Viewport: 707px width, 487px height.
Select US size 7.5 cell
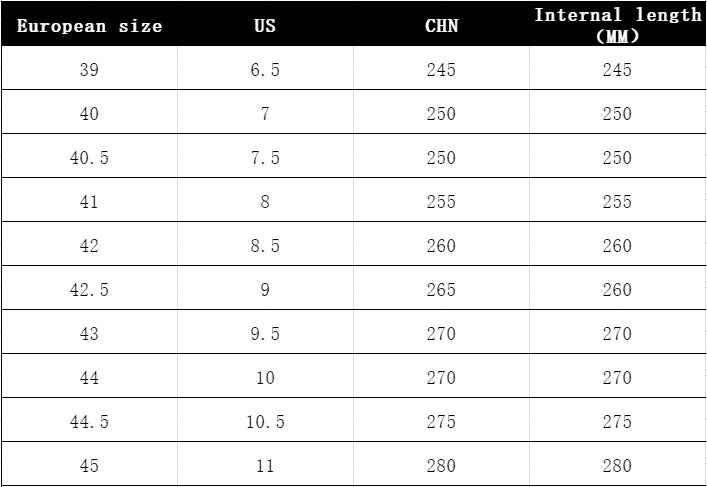point(265,157)
